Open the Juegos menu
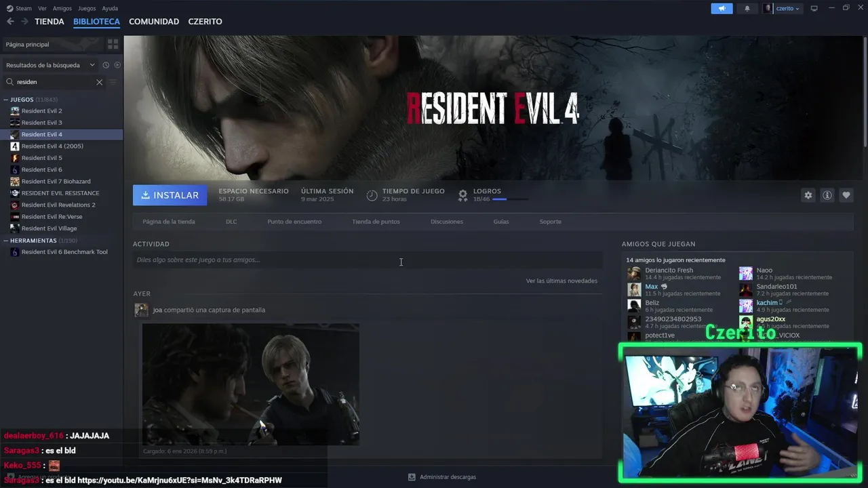The width and height of the screenshot is (868, 488). point(87,8)
